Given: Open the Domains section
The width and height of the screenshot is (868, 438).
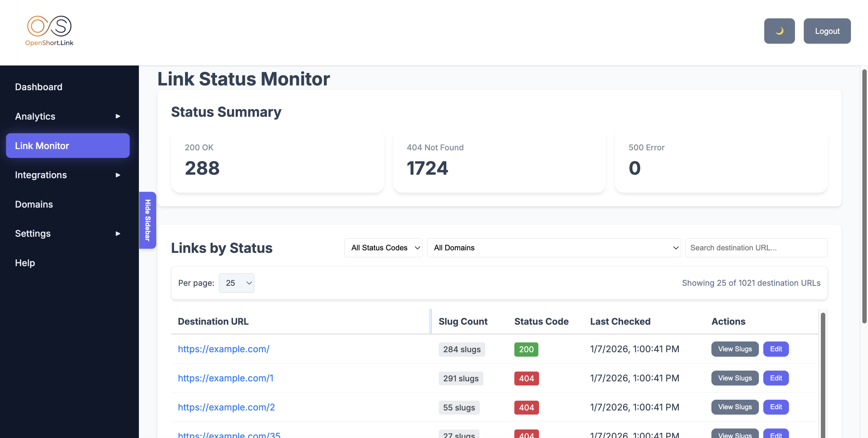Looking at the screenshot, I should click(34, 204).
